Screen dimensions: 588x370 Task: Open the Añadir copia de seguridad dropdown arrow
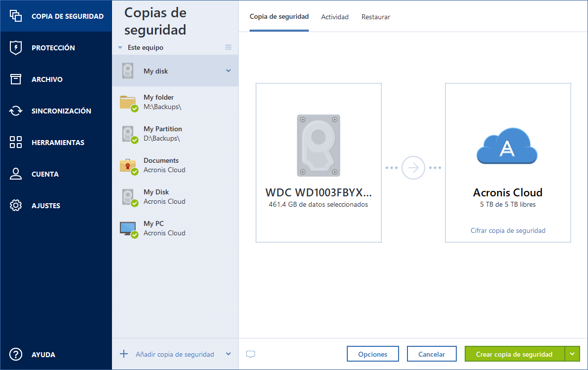pyautogui.click(x=228, y=354)
